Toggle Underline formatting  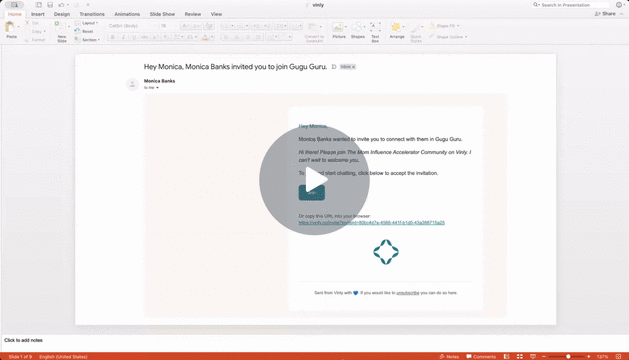(134, 37)
